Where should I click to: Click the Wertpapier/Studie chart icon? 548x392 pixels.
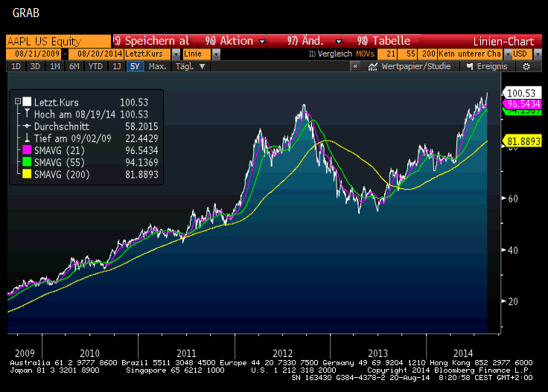[372, 66]
